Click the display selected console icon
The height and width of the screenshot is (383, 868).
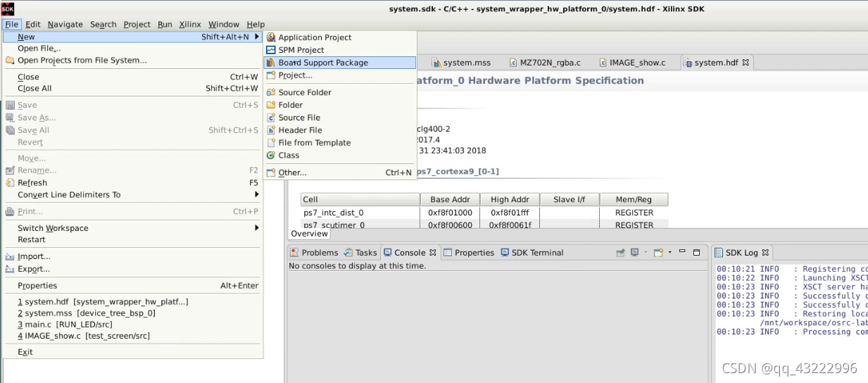(636, 252)
